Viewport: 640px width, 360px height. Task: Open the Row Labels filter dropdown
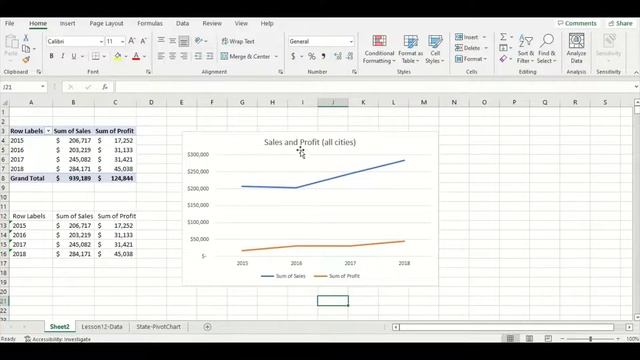tap(48, 131)
